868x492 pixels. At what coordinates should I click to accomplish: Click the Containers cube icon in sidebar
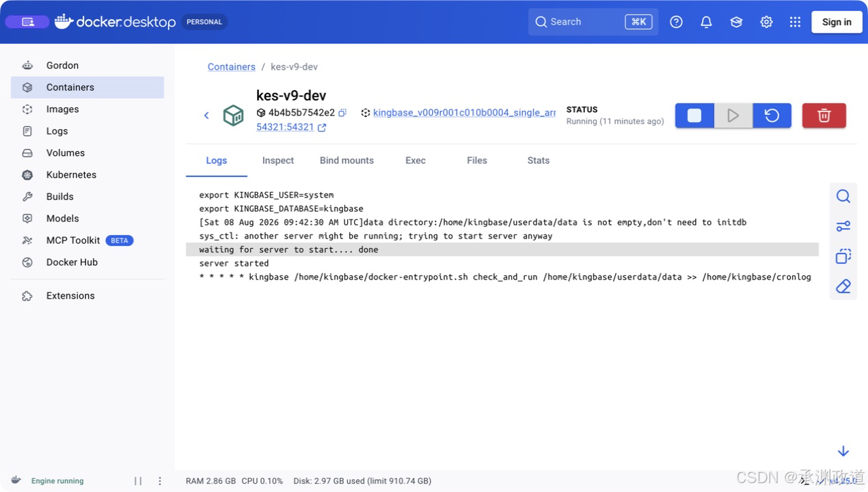(x=27, y=87)
